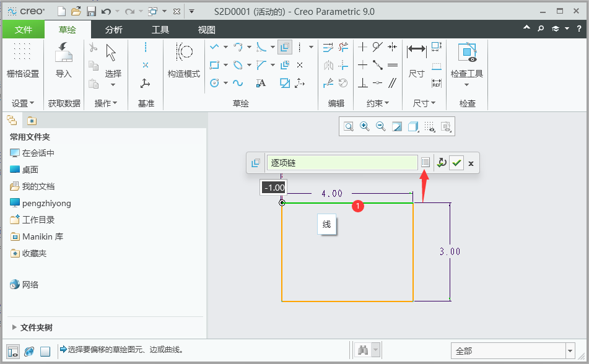Click the offset value field showing -1.00

pos(274,188)
